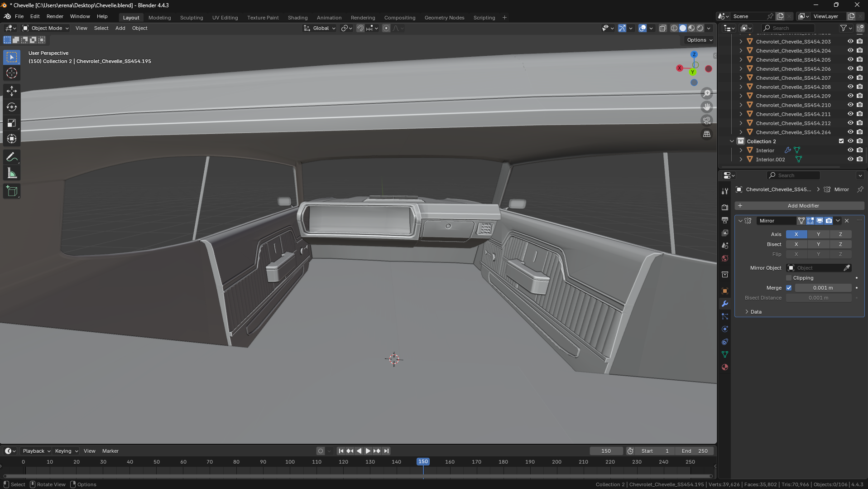Play the animation forward
868x489 pixels.
pos(368,451)
